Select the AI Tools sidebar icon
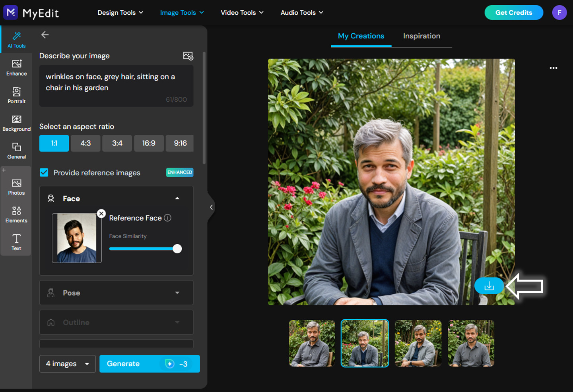The width and height of the screenshot is (573, 392). pyautogui.click(x=16, y=39)
